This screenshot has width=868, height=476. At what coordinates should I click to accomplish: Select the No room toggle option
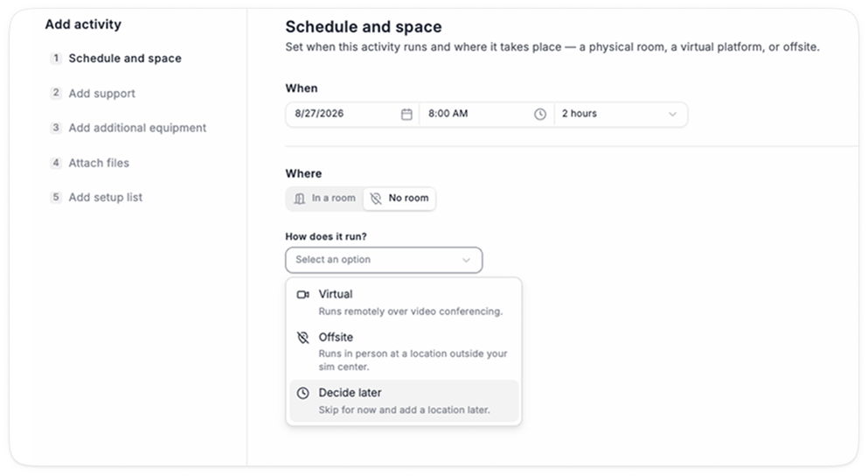point(399,199)
